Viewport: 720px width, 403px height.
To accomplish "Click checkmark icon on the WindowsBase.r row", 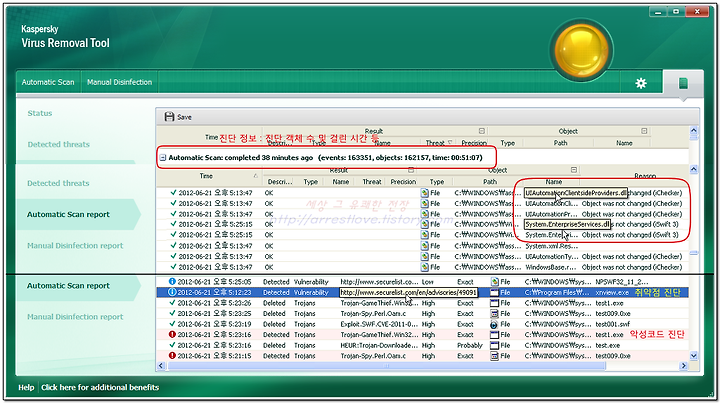I will [x=173, y=267].
